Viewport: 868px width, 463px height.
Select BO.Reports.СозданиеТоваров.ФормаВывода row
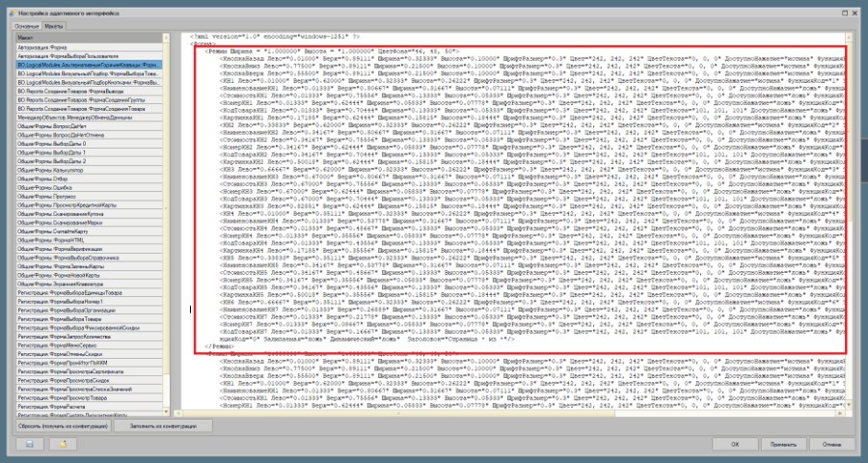(x=89, y=92)
